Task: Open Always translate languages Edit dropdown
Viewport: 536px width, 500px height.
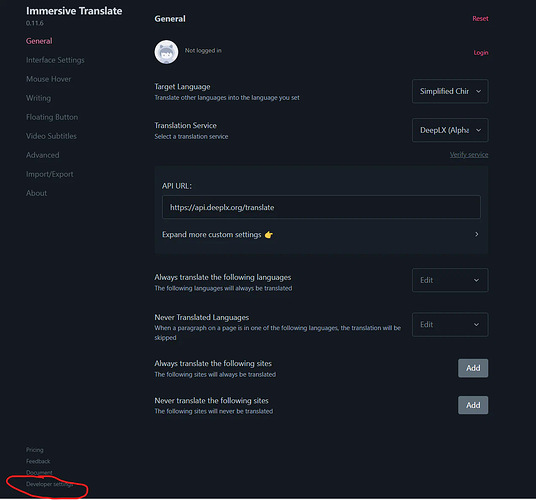Action: click(450, 280)
